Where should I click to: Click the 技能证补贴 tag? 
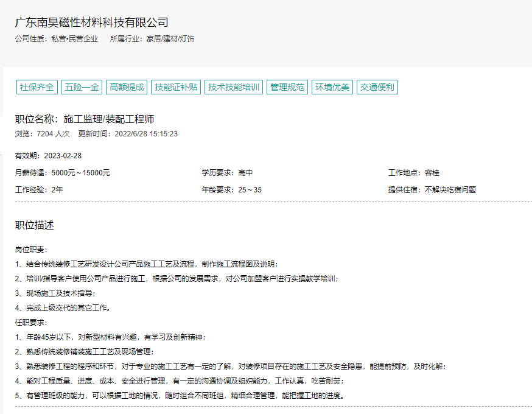pyautogui.click(x=176, y=87)
